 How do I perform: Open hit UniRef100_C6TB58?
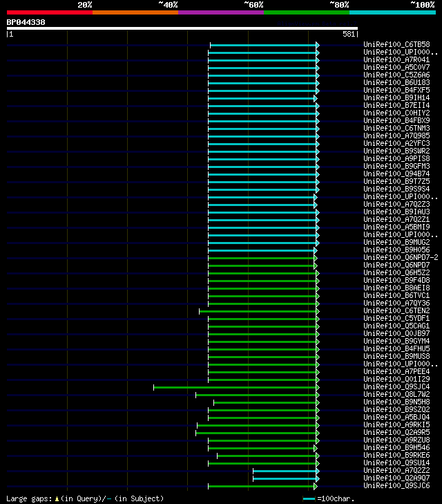click(396, 44)
